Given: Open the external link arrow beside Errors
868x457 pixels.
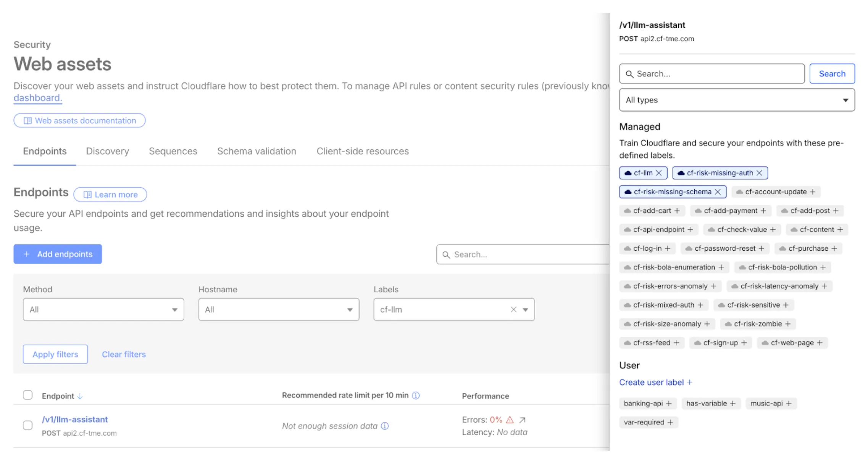Looking at the screenshot, I should 521,420.
